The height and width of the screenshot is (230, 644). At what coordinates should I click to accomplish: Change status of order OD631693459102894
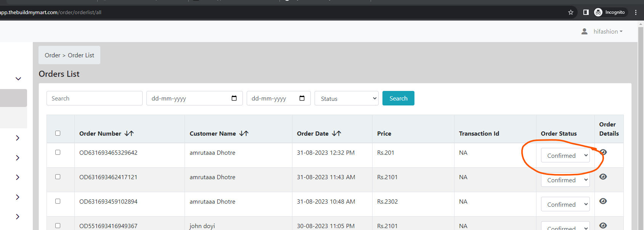click(x=565, y=204)
